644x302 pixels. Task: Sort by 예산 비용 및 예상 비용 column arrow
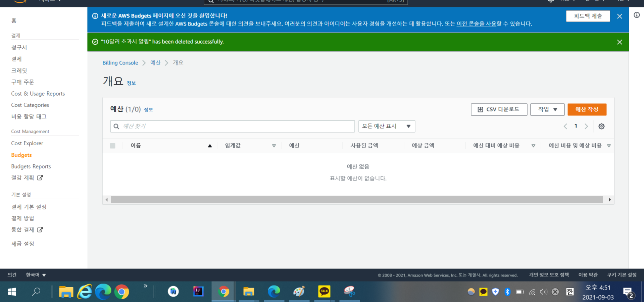609,146
